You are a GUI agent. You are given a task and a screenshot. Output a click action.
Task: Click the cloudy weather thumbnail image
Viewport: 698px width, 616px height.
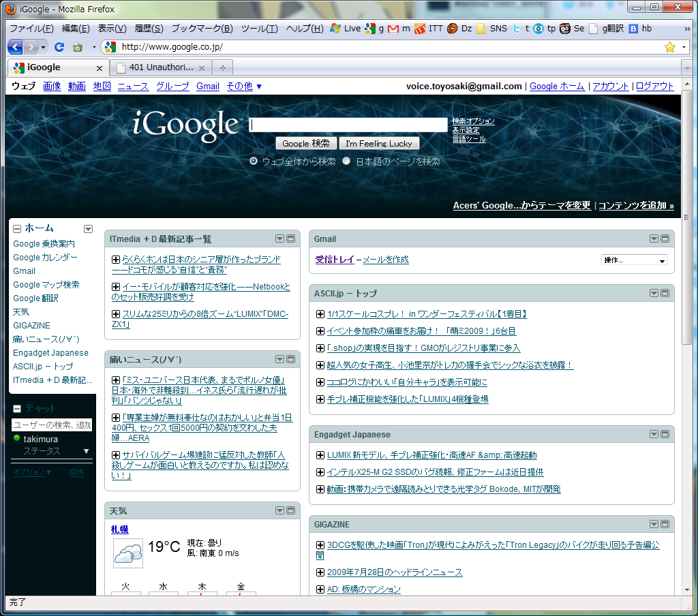128,553
